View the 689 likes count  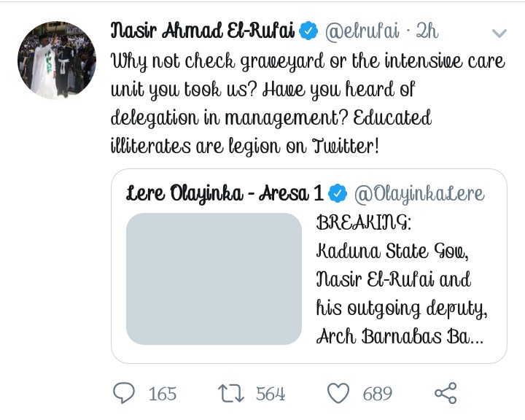(377, 394)
